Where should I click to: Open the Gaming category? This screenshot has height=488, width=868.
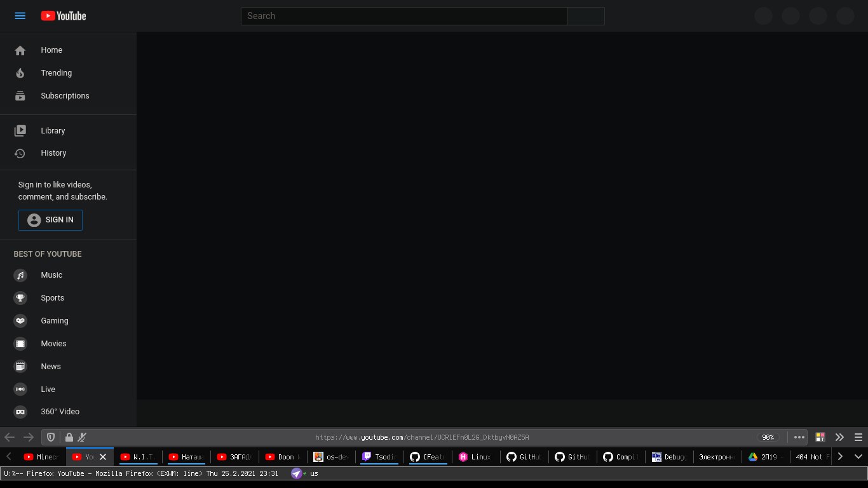click(x=68, y=321)
